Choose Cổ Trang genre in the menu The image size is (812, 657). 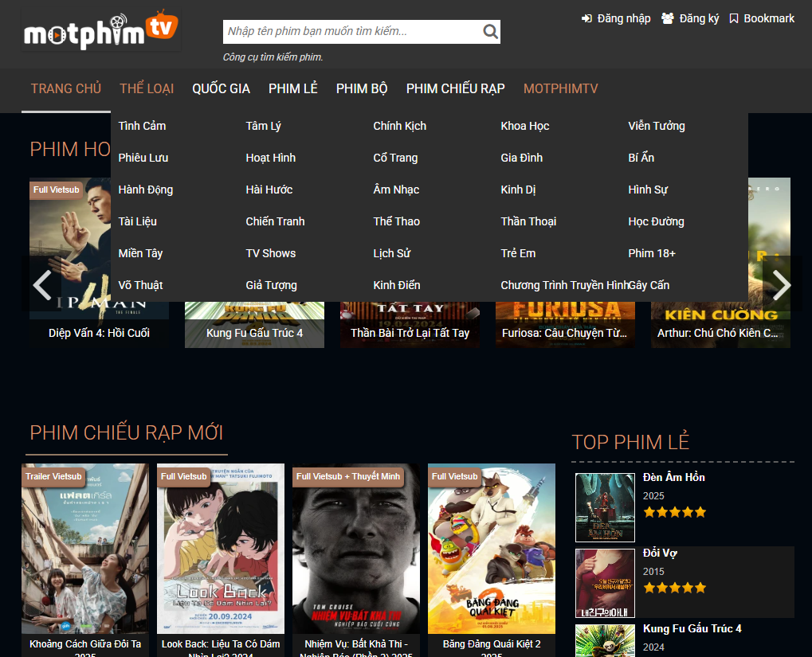click(395, 158)
